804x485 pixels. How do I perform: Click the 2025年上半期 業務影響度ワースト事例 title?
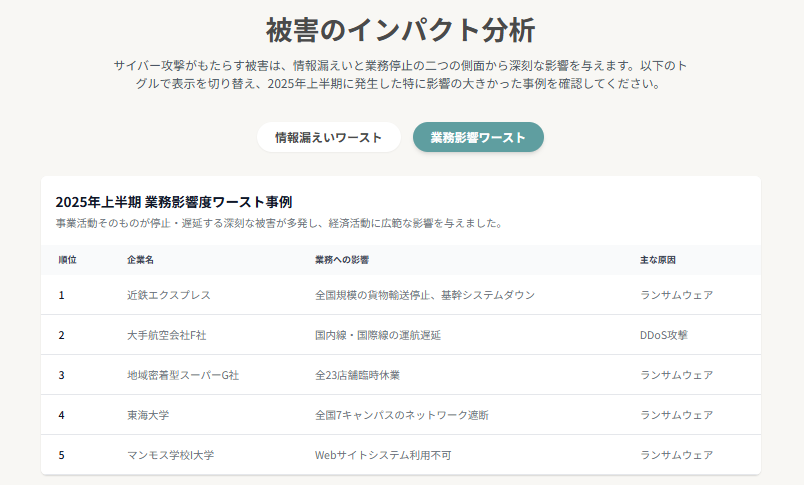click(174, 202)
